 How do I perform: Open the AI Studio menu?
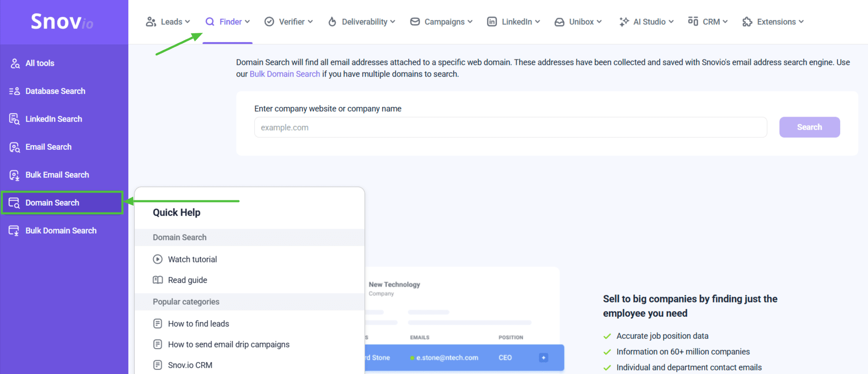[x=646, y=22]
